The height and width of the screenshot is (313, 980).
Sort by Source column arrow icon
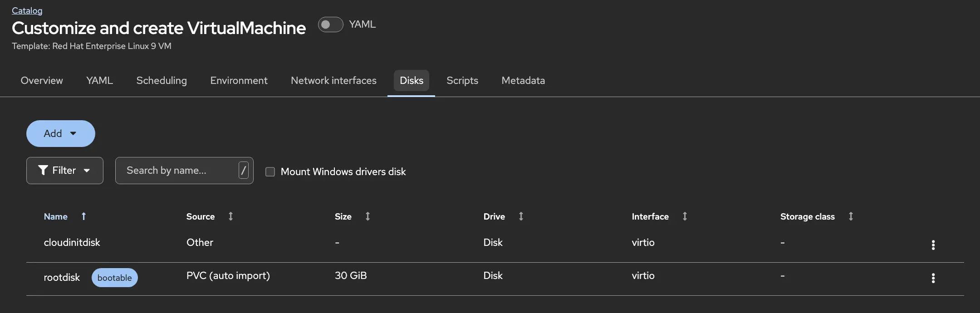[x=230, y=216]
